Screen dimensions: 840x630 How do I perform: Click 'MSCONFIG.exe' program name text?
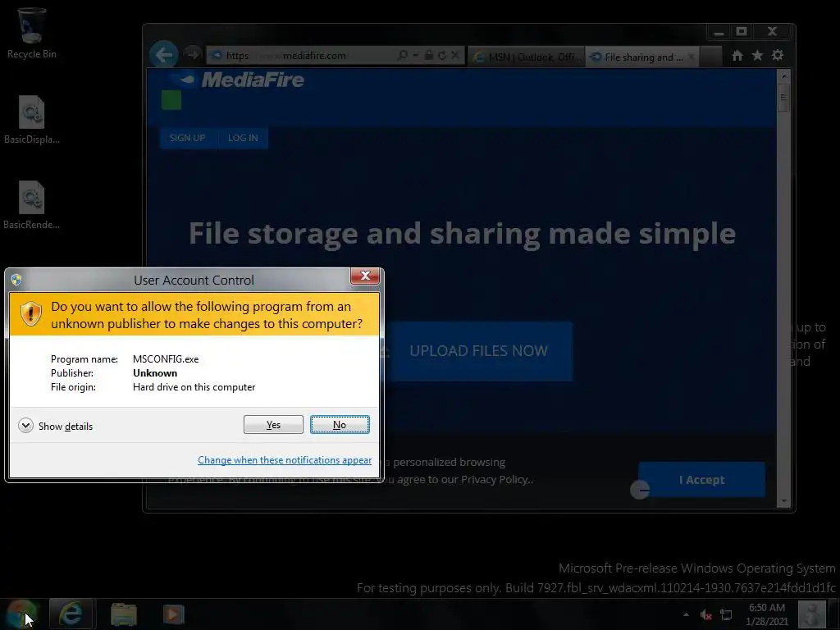click(166, 359)
